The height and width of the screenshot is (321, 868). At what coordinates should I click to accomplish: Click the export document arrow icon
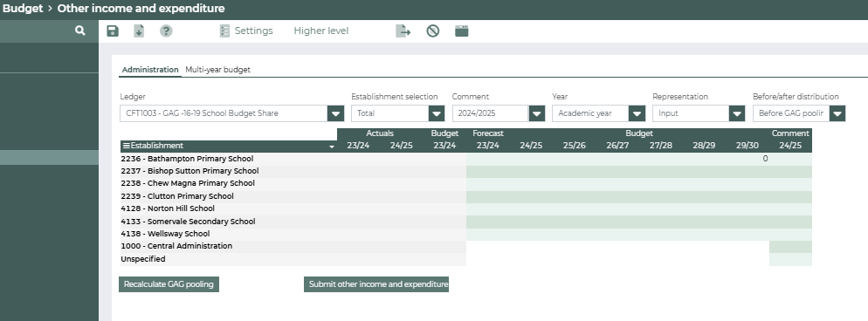click(403, 31)
